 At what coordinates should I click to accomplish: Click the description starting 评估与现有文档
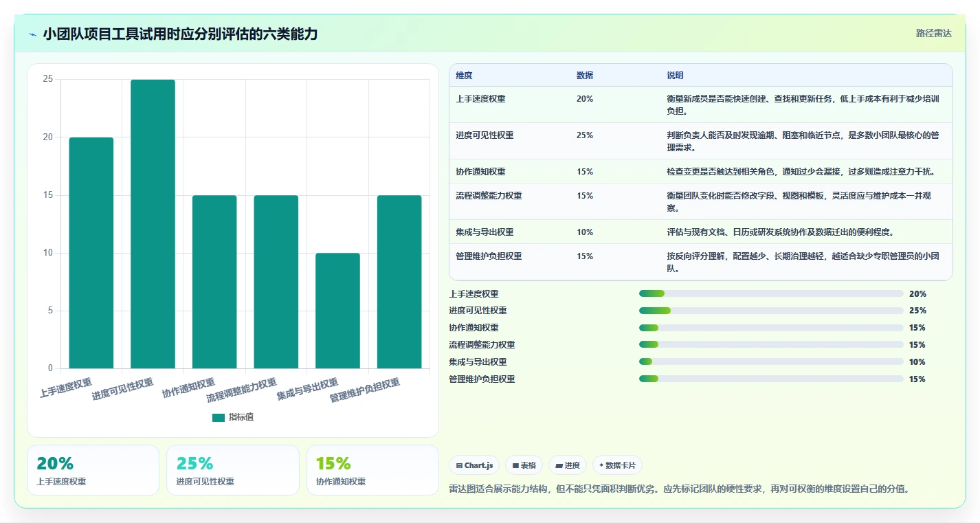780,232
